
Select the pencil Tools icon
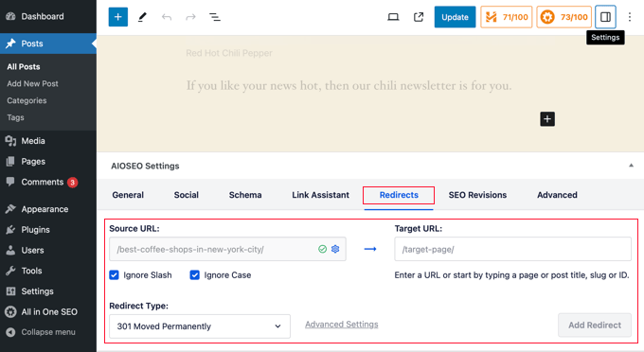click(x=142, y=17)
